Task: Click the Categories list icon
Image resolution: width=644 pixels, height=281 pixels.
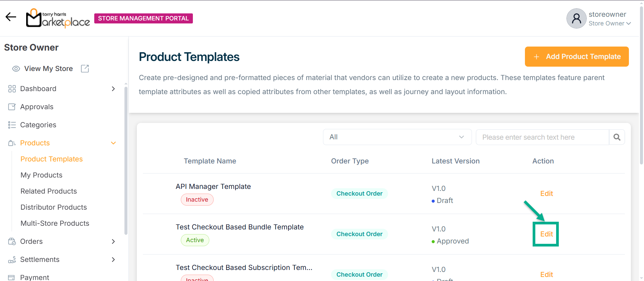Action: [x=12, y=125]
